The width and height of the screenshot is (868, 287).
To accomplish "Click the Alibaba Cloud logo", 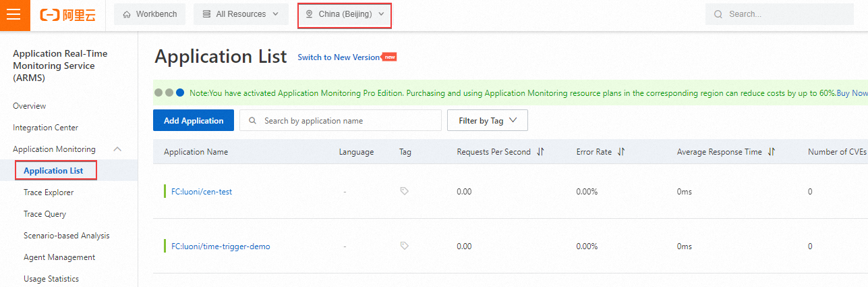I will point(67,15).
